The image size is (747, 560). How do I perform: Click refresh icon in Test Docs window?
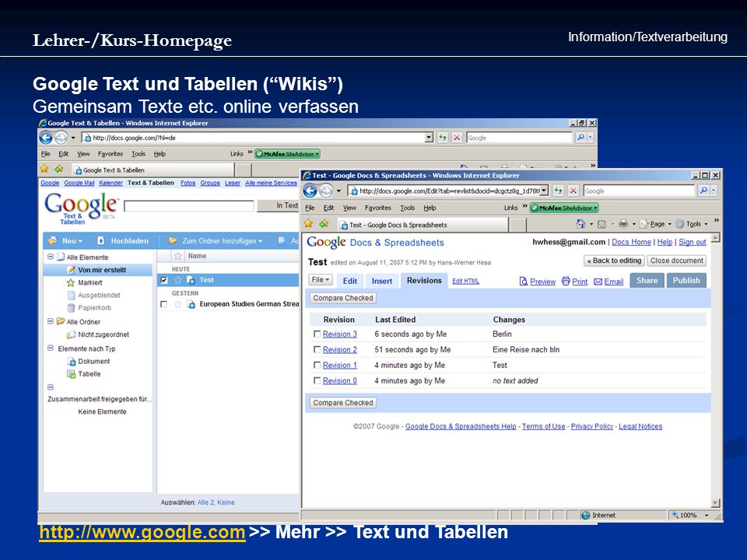(x=559, y=191)
